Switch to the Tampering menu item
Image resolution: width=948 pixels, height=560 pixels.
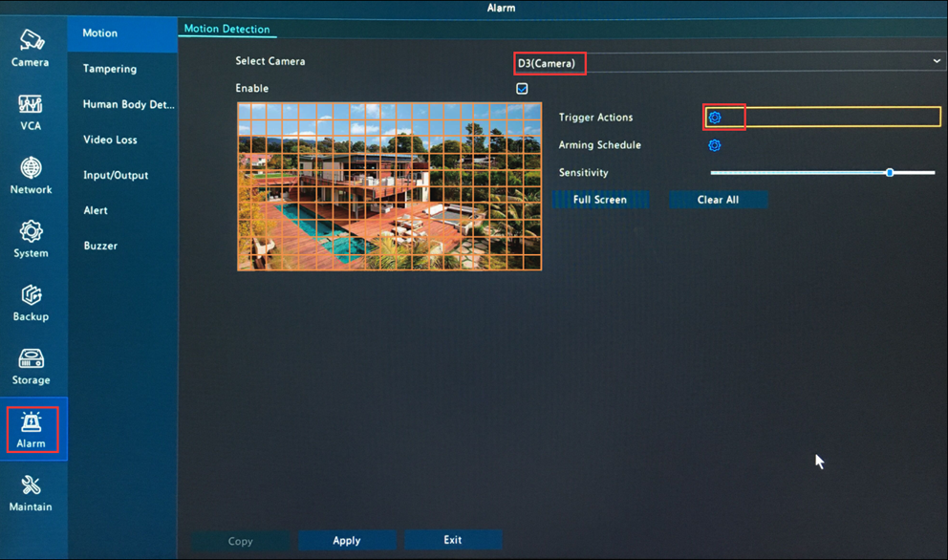110,69
